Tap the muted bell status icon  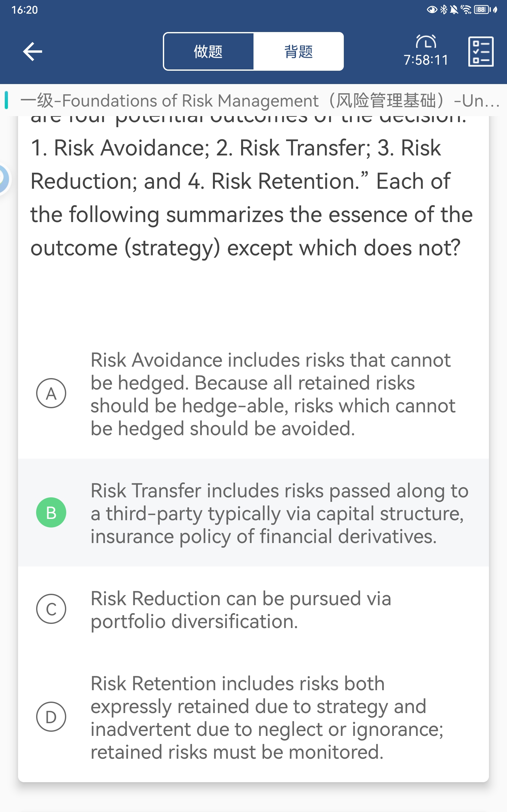pyautogui.click(x=454, y=10)
